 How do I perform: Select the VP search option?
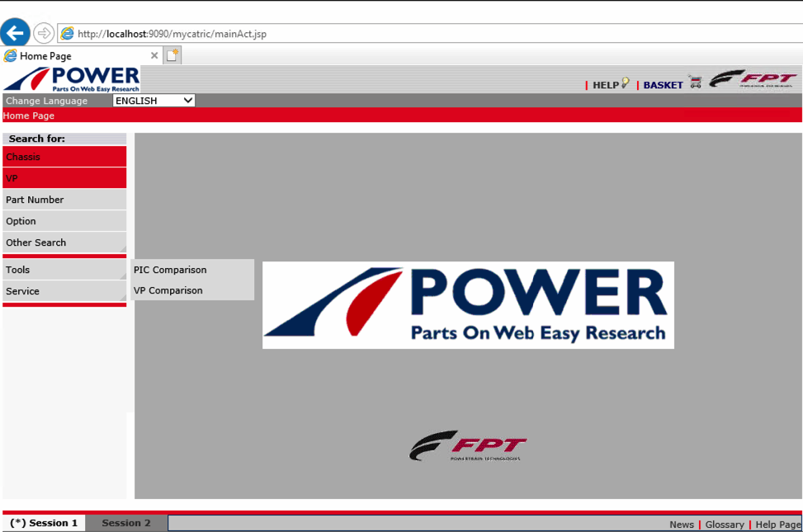tap(64, 178)
